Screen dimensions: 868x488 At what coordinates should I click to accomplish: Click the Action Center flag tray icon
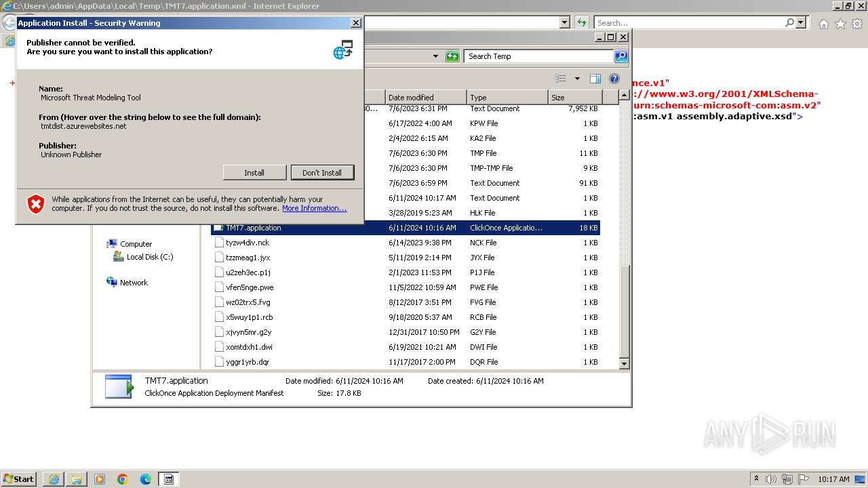802,479
